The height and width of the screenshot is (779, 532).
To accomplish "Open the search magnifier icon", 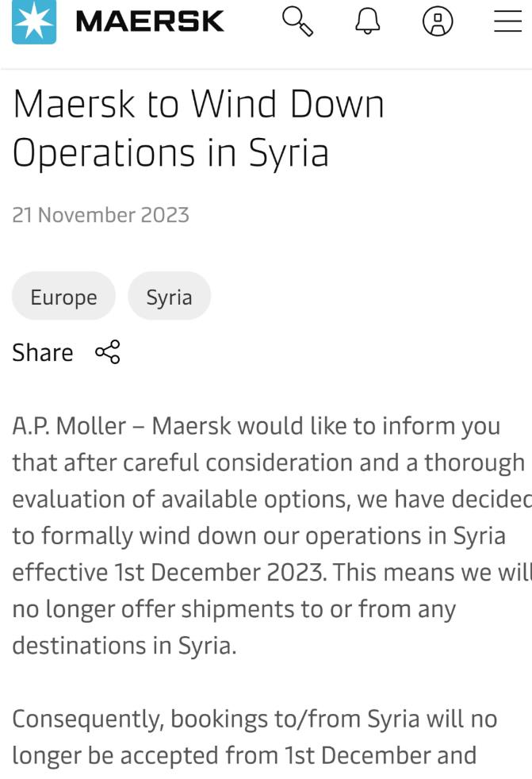I will tap(297, 21).
